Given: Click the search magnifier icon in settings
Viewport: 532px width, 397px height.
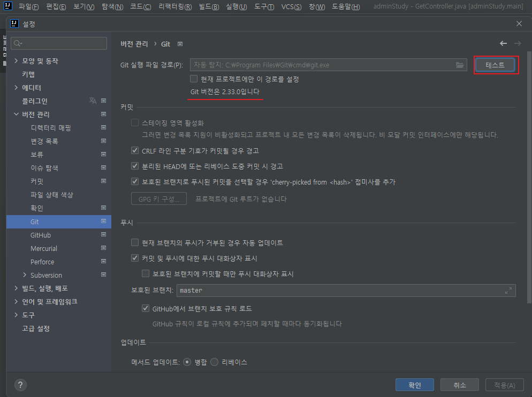Looking at the screenshot, I should (18, 43).
